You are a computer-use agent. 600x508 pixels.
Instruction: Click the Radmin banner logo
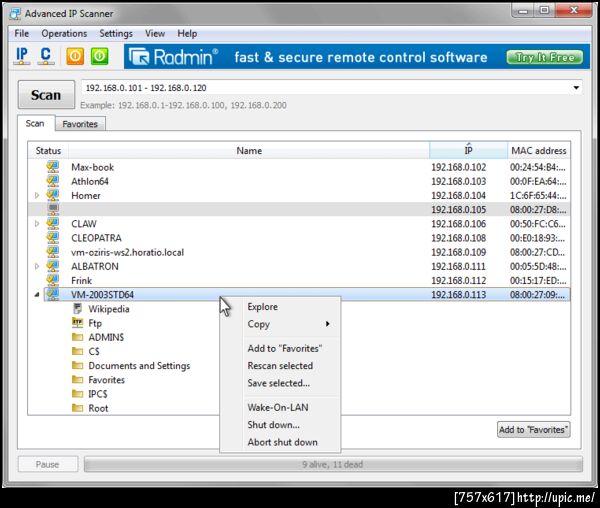[x=173, y=57]
